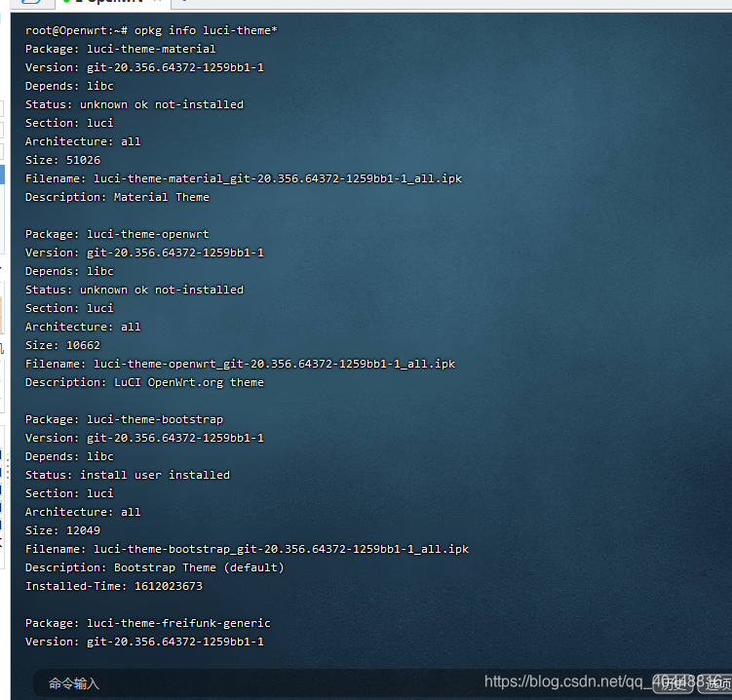Select 'Package: luci-theme-freifunk-generic' line
The height and width of the screenshot is (700, 732).
[x=148, y=623]
